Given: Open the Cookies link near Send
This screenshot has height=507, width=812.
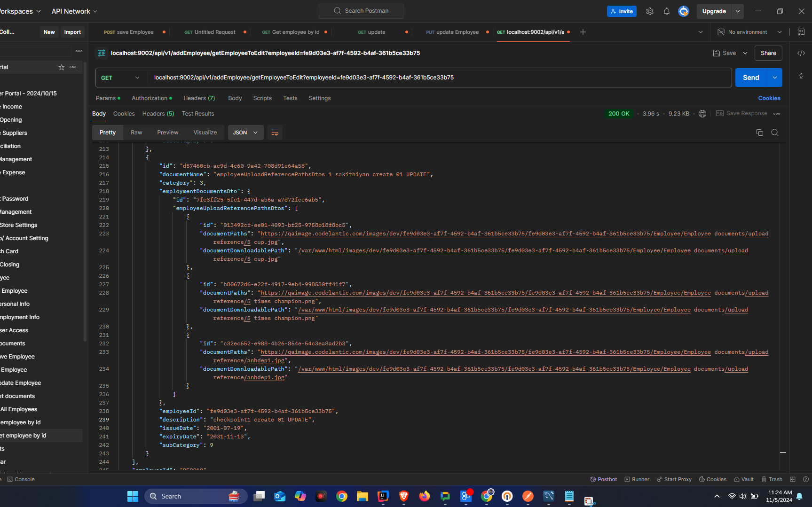Looking at the screenshot, I should click(769, 98).
